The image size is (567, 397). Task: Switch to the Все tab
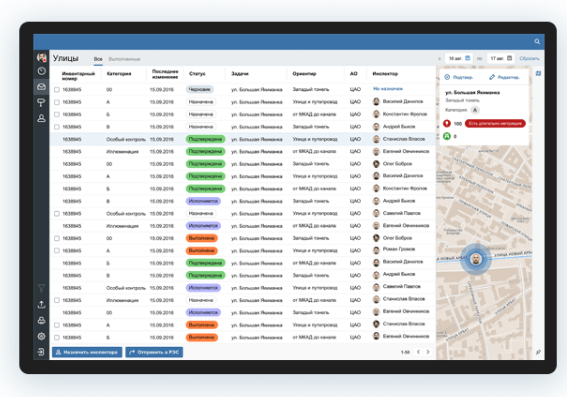click(x=98, y=59)
